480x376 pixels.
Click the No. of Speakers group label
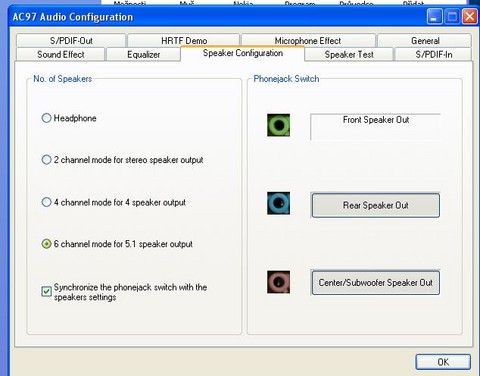(63, 79)
